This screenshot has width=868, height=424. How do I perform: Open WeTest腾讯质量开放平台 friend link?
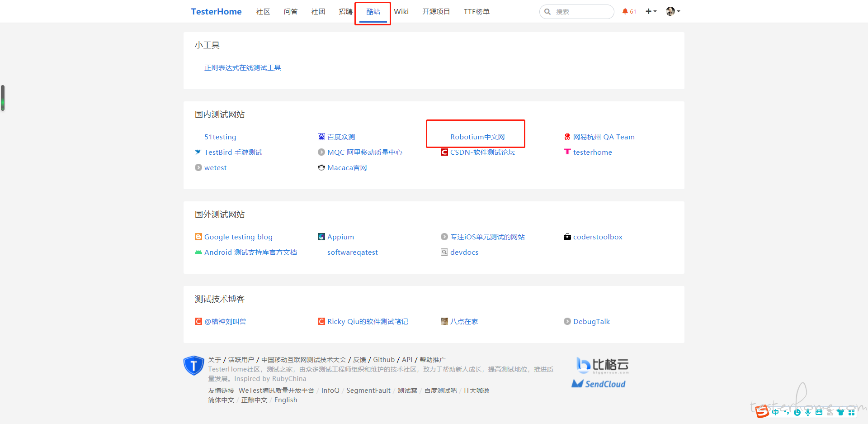point(276,390)
